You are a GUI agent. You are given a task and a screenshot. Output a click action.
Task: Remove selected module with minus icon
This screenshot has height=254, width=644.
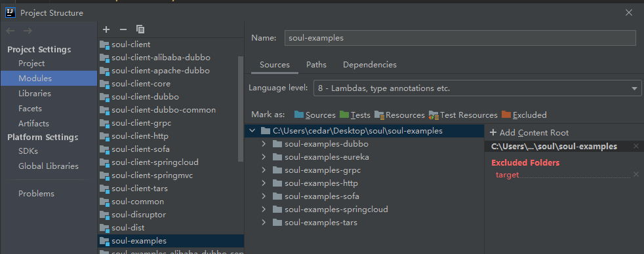(123, 29)
